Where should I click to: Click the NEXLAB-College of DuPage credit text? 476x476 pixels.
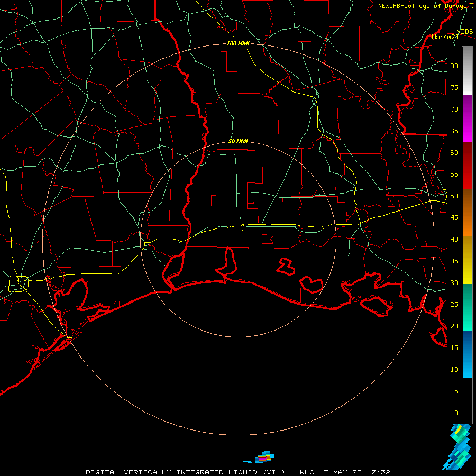425,6
